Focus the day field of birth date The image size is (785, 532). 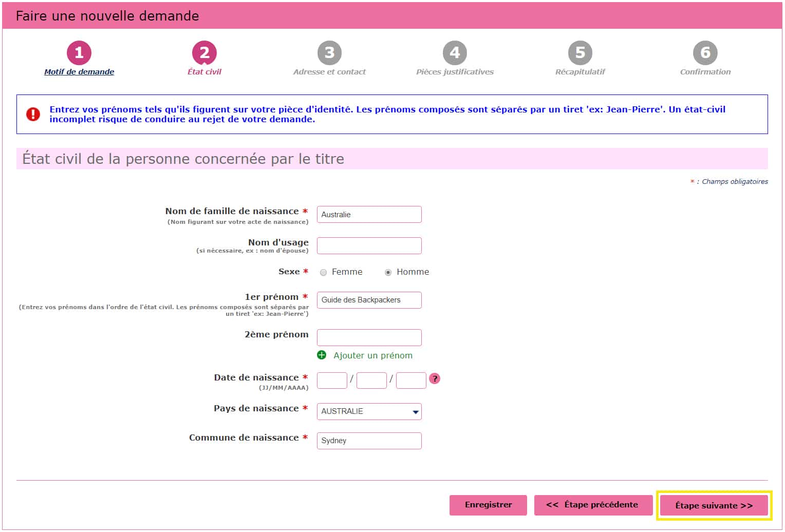pos(332,381)
